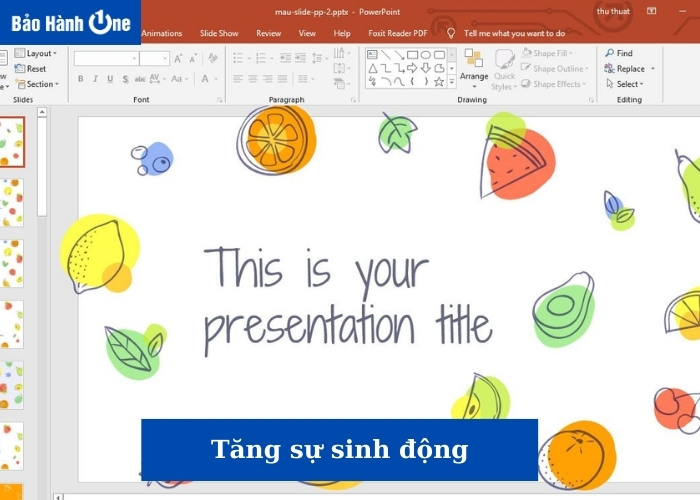
Task: Toggle Italic formatting
Action: [x=95, y=79]
